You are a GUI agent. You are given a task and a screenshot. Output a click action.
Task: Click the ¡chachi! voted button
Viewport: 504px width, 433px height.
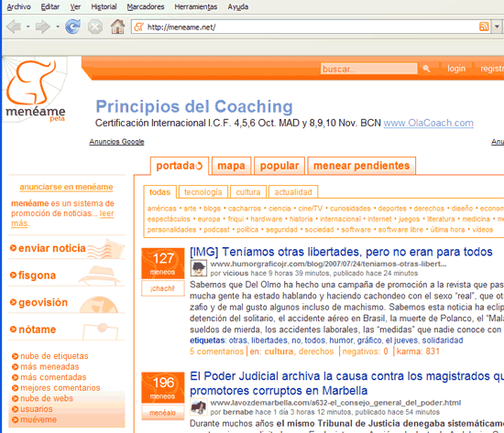(163, 288)
